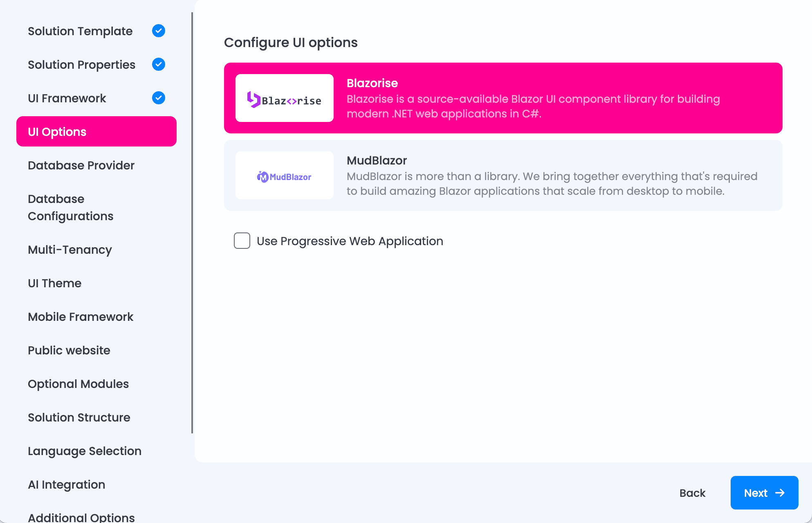Select the MudBlazor UI option card
The height and width of the screenshot is (523, 812).
tap(503, 175)
